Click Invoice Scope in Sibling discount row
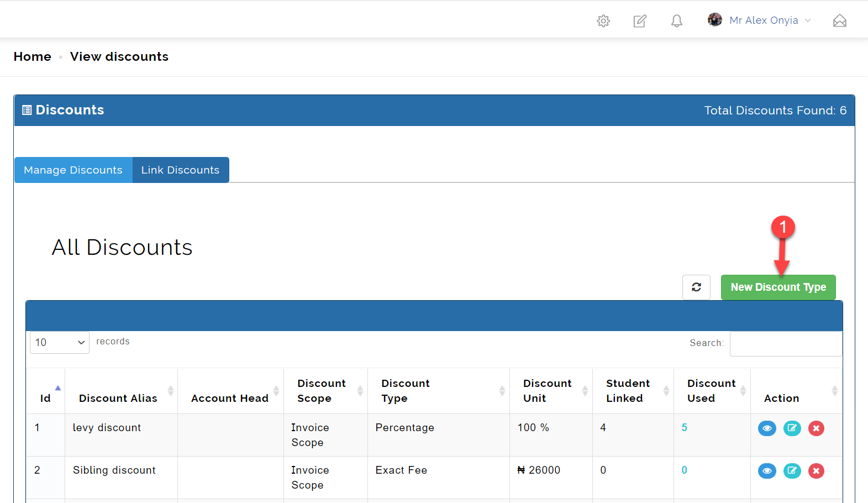The width and height of the screenshot is (868, 503). [310, 478]
